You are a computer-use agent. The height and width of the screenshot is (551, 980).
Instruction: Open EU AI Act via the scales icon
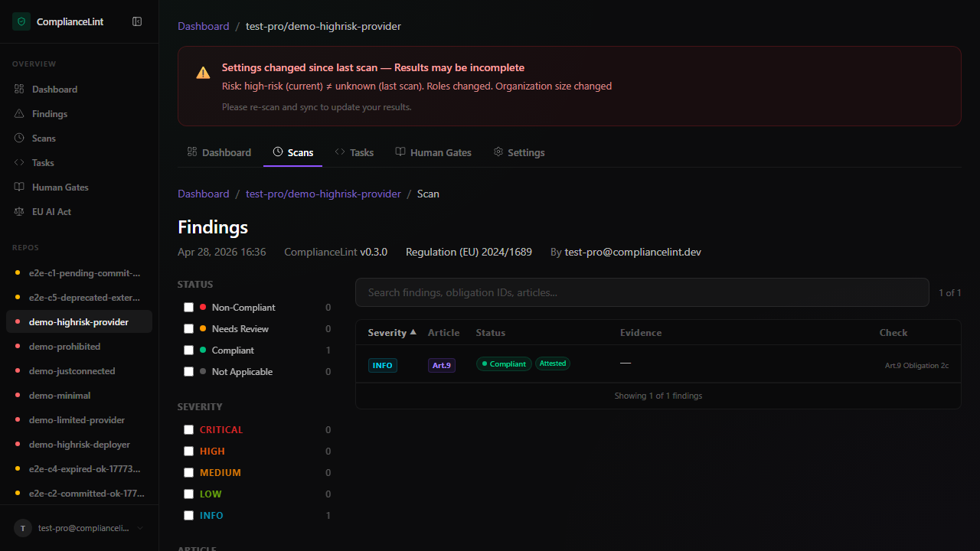click(20, 212)
